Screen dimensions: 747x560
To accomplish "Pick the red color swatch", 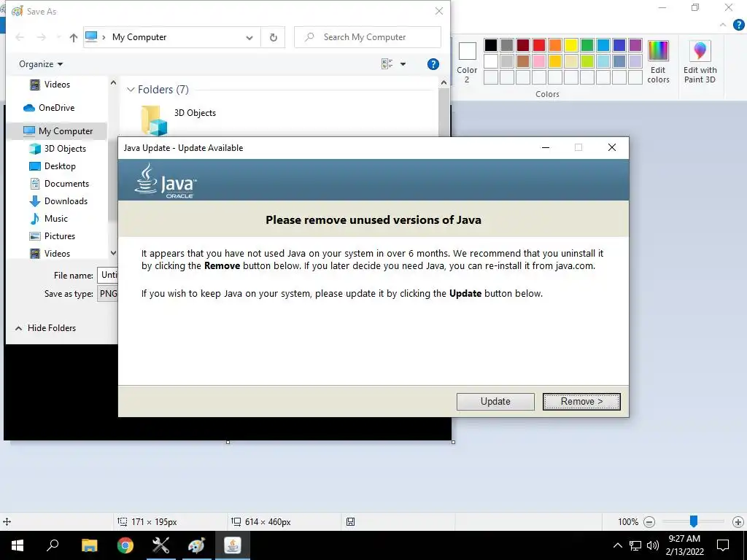I will pos(539,45).
